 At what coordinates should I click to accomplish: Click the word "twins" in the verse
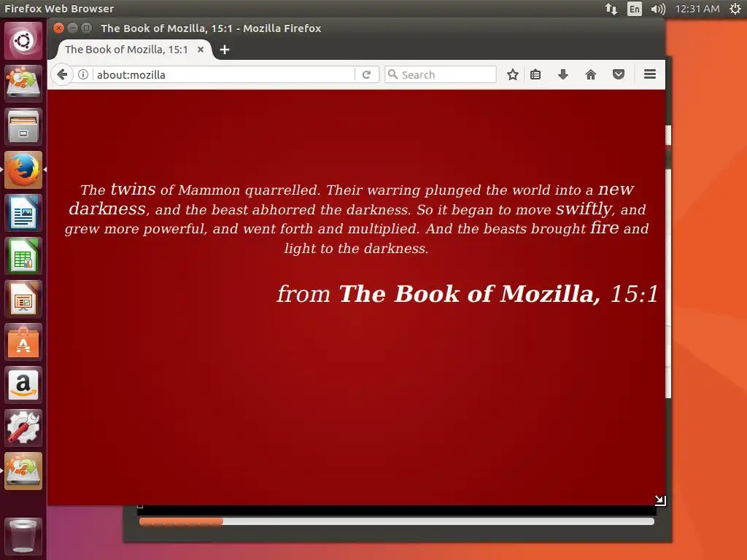click(133, 189)
